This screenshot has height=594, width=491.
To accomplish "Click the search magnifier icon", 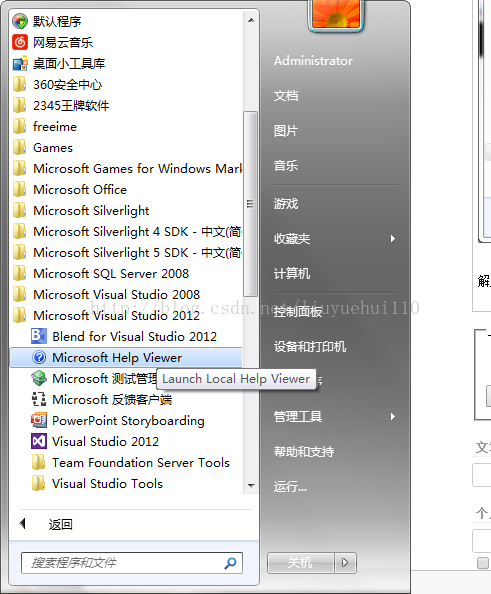I will 230,563.
